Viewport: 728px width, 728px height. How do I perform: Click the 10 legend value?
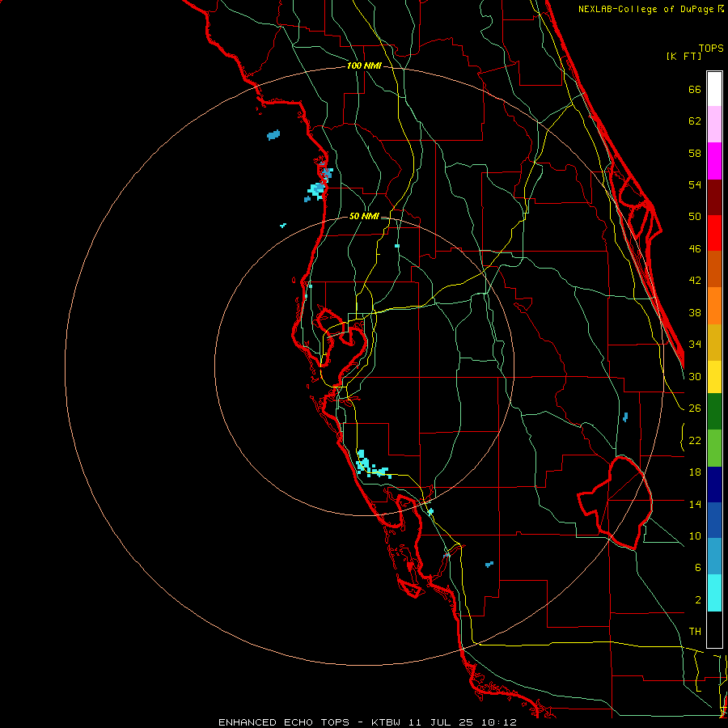pos(695,535)
